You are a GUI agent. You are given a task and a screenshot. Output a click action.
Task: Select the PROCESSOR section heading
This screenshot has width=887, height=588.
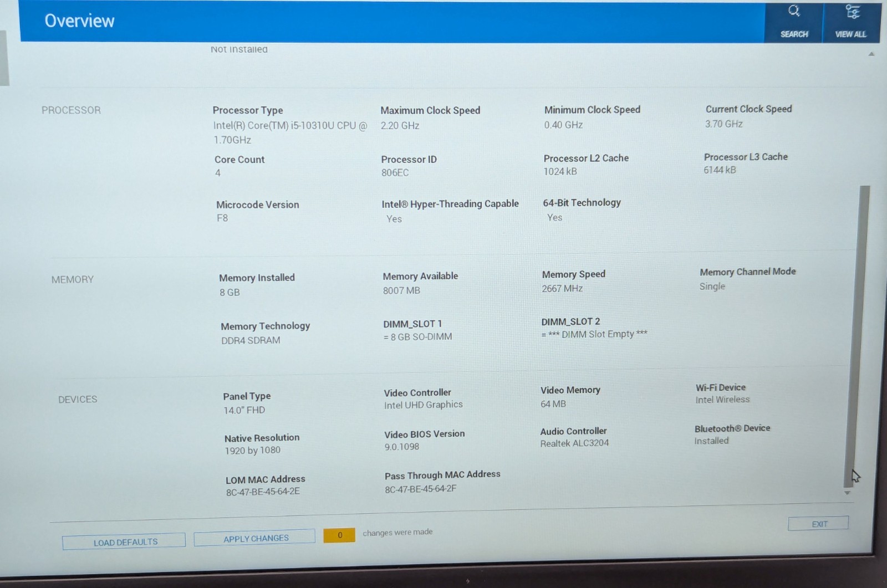tap(71, 110)
